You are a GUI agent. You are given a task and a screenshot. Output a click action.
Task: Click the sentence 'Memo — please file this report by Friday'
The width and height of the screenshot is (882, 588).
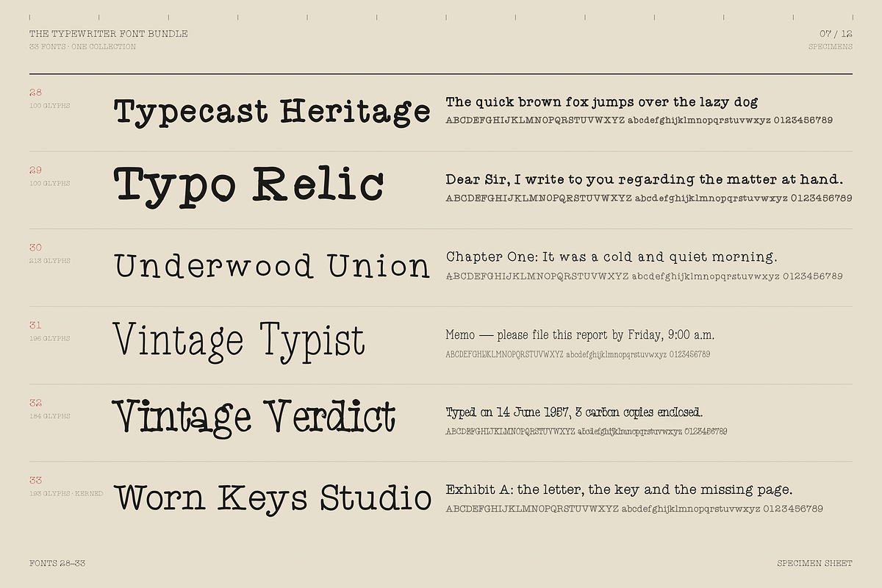580,335
